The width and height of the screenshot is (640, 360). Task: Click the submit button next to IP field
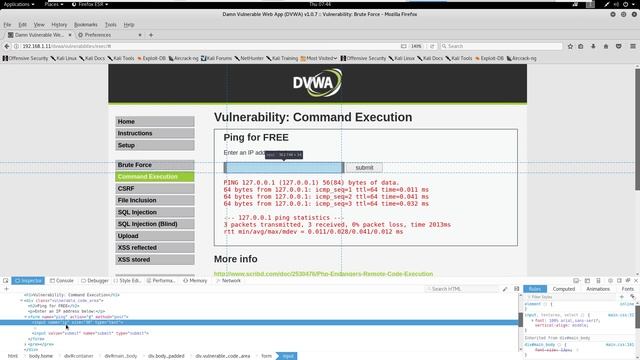[x=364, y=168]
